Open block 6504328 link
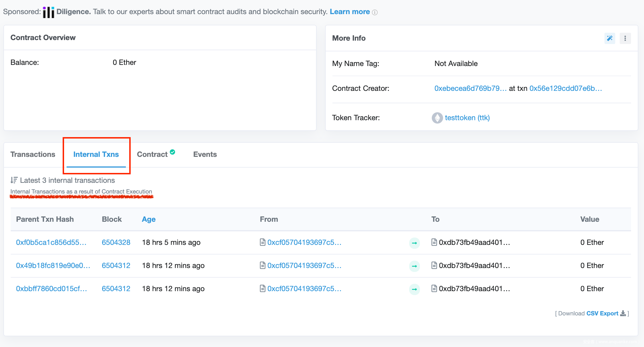The height and width of the screenshot is (347, 644). pyautogui.click(x=116, y=242)
